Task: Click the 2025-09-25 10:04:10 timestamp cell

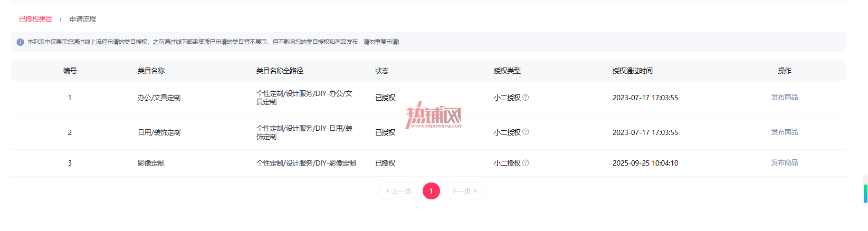Action: click(x=645, y=163)
